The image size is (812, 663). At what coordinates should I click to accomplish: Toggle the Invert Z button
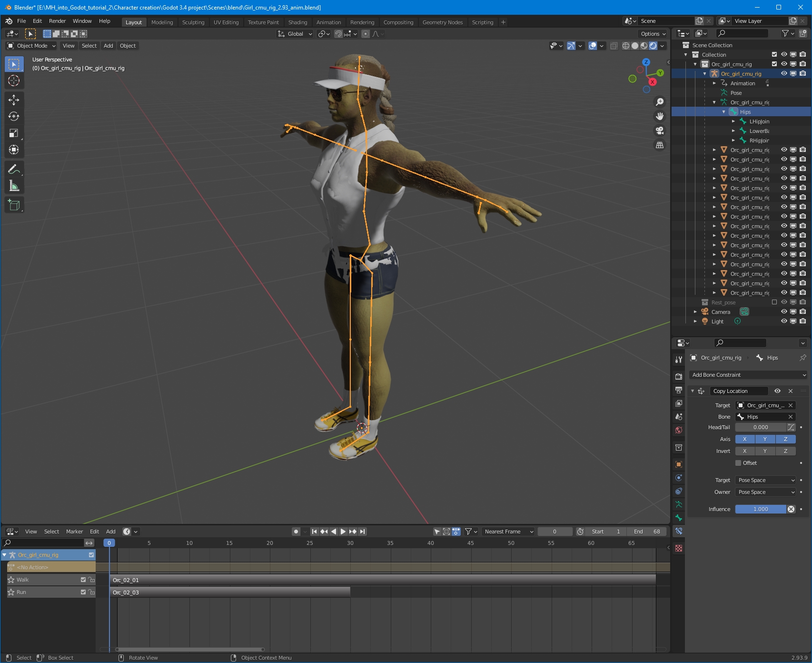click(785, 451)
